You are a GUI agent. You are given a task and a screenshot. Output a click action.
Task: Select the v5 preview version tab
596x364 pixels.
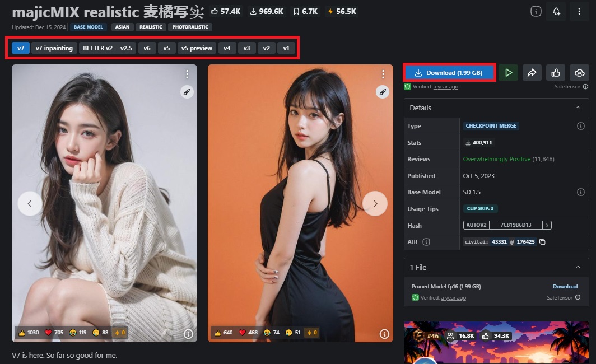196,48
